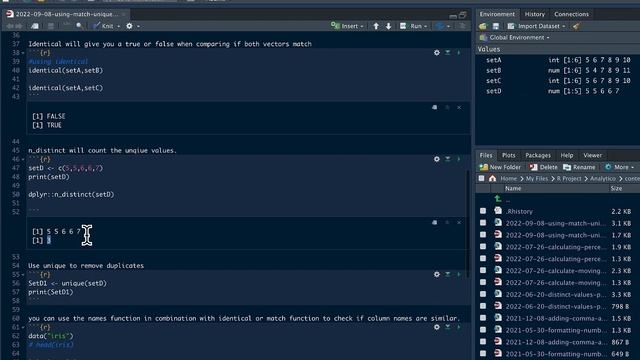Open Global Environment dropdown
This screenshot has height=360, width=640.
515,38
